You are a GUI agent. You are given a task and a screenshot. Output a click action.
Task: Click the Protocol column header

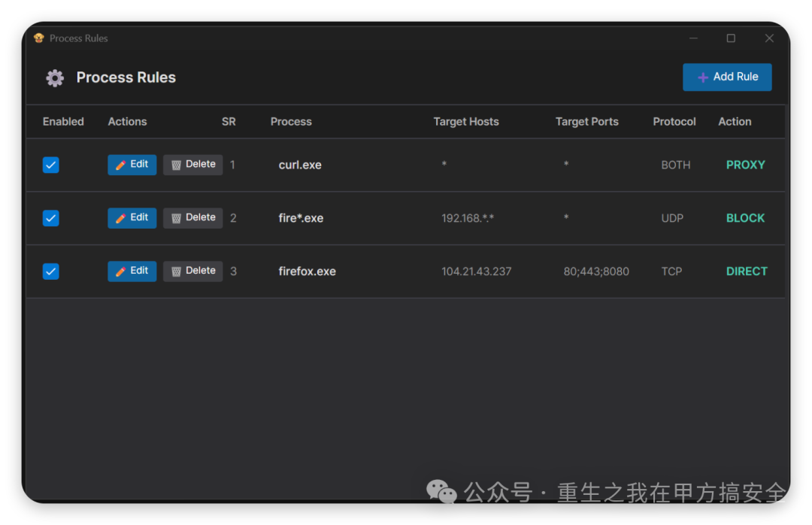674,122
